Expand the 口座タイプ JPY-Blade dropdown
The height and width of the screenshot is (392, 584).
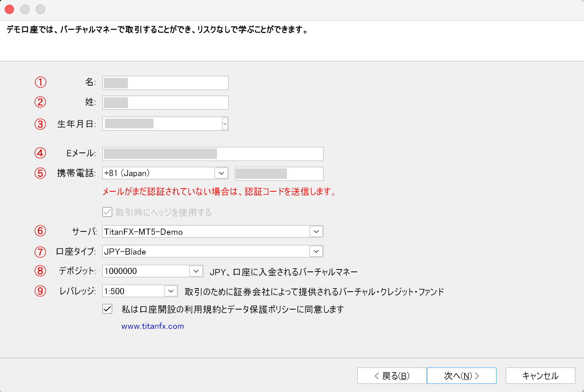click(x=316, y=252)
